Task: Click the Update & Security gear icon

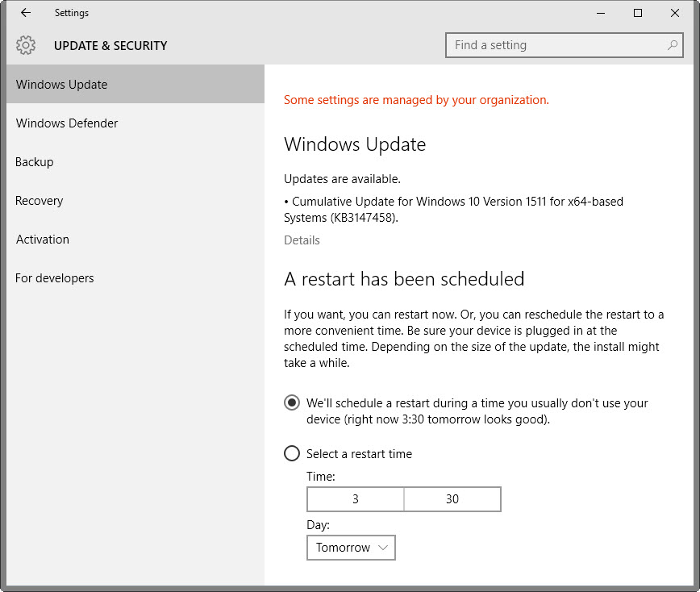Action: click(x=26, y=45)
